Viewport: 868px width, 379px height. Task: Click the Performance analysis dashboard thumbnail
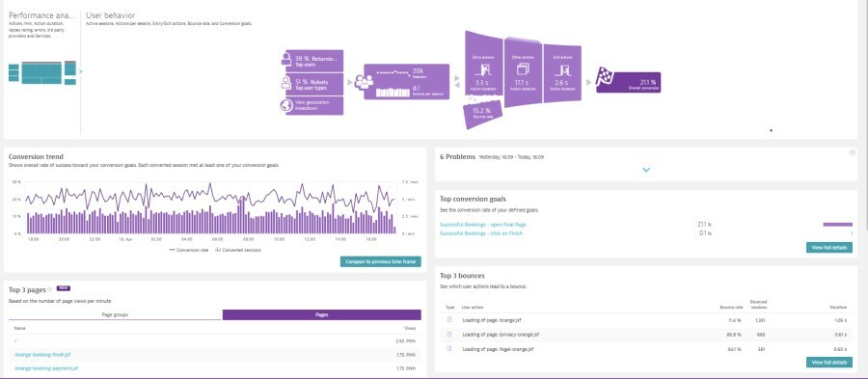coord(42,72)
